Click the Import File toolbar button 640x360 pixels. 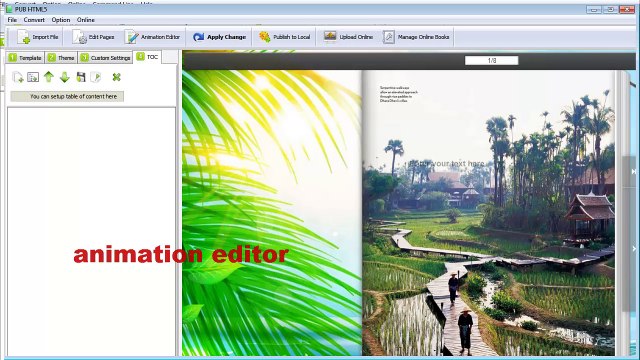(38, 37)
